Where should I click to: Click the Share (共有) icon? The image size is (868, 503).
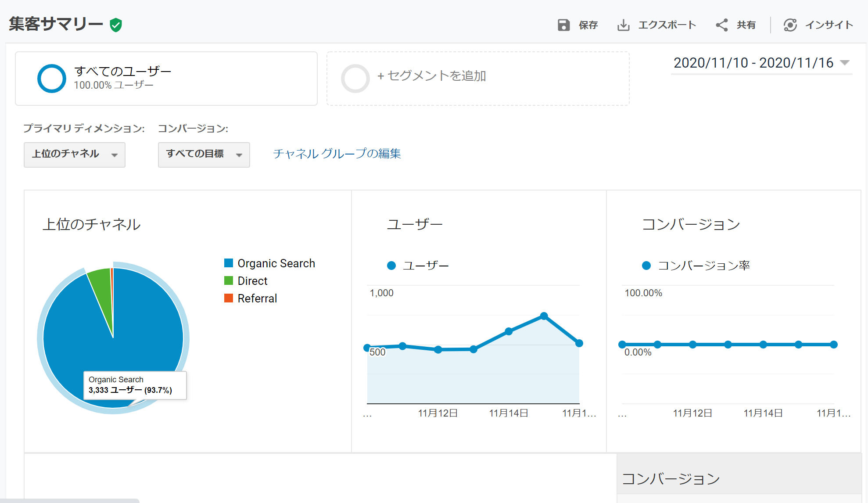pyautogui.click(x=721, y=25)
